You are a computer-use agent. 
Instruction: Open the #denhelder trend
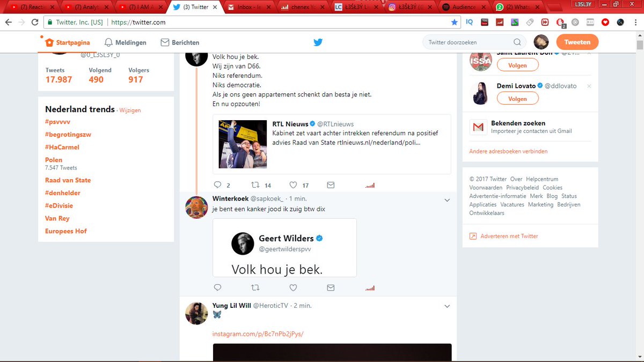[63, 193]
